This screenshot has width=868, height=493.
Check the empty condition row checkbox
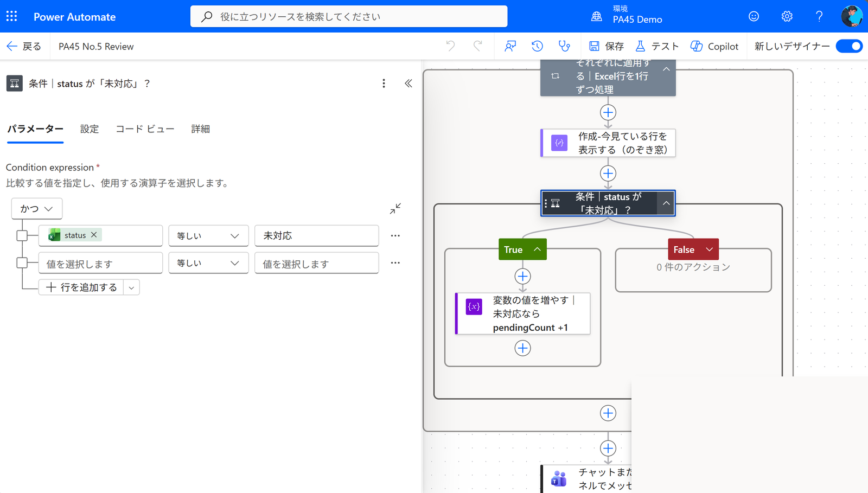[x=22, y=262]
